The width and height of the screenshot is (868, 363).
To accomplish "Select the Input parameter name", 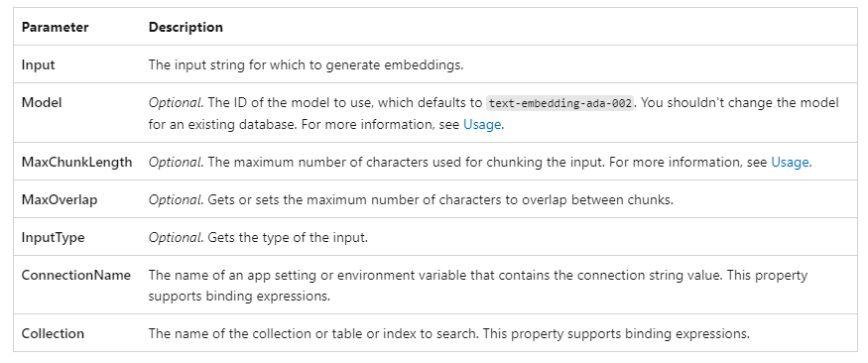I will 39,64.
